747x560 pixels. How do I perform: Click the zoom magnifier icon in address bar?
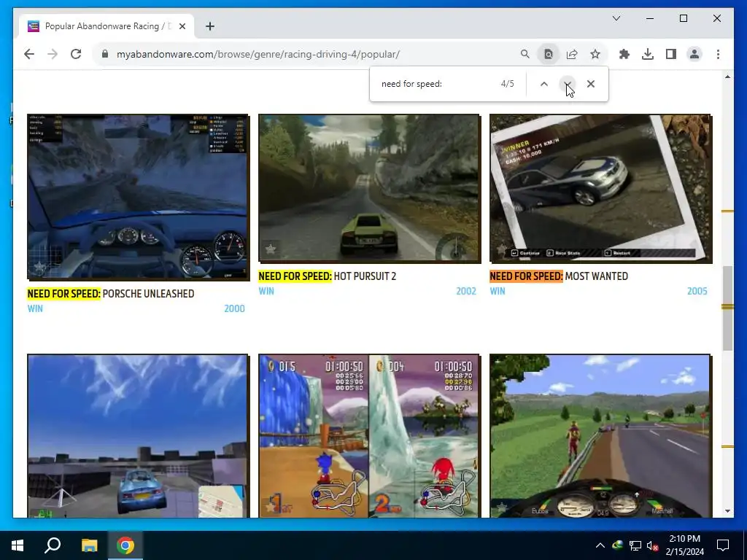525,54
